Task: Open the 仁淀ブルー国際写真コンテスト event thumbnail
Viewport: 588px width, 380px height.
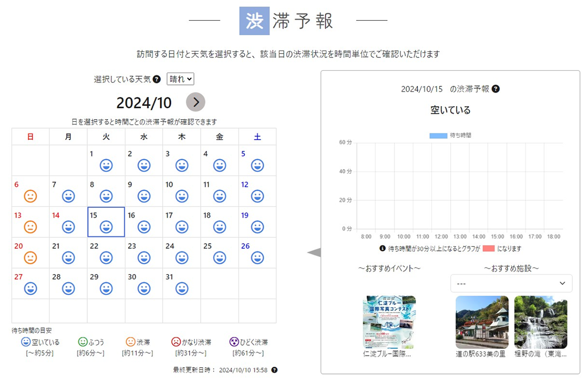Action: (x=389, y=322)
